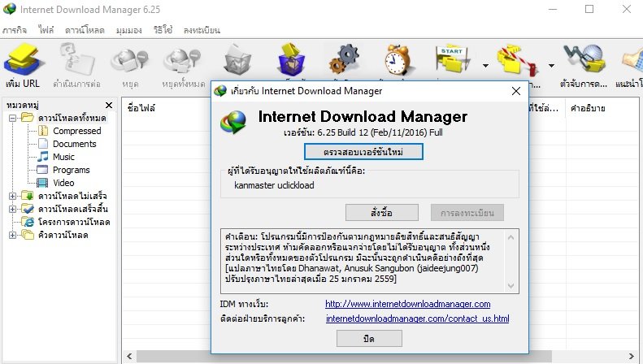The width and height of the screenshot is (643, 364).
Task: Open the วิธีใช้ menu
Action: click(163, 30)
